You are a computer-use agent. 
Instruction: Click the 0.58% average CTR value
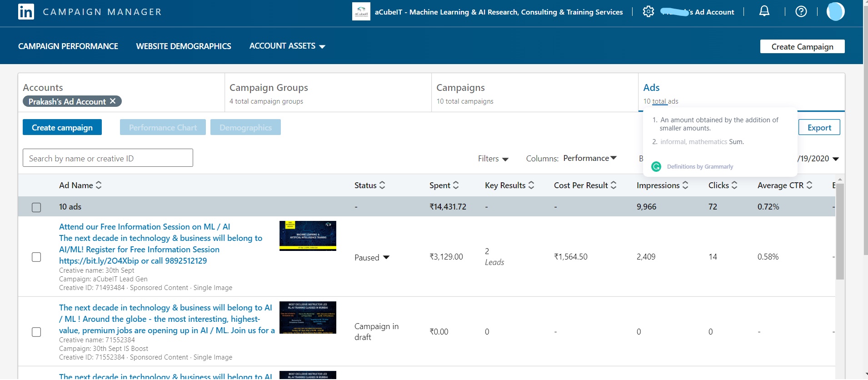(768, 257)
